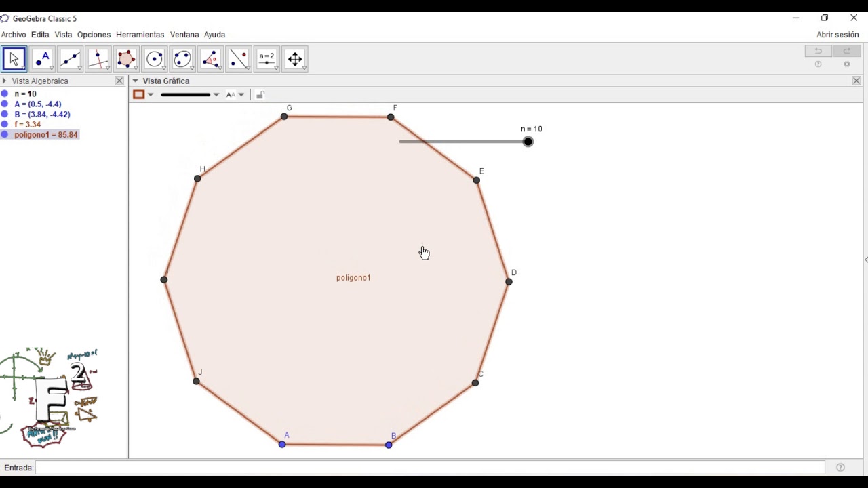Select the Point tool

coord(42,59)
